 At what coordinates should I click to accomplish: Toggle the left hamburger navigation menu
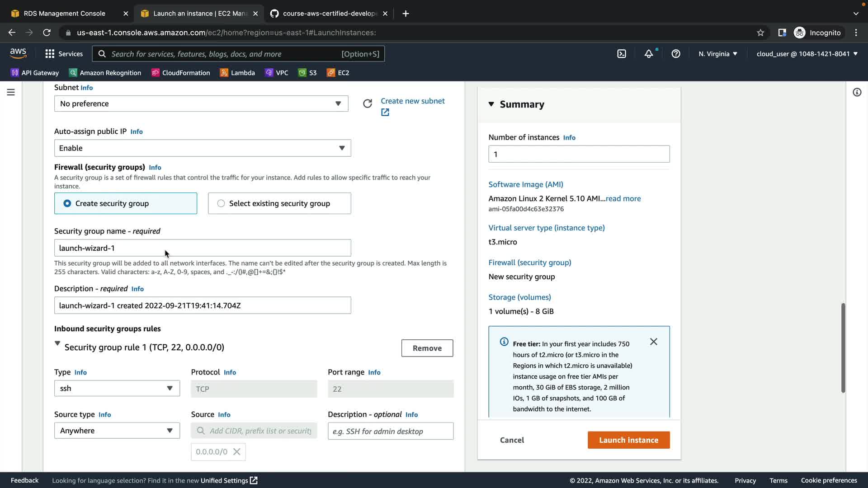click(11, 92)
